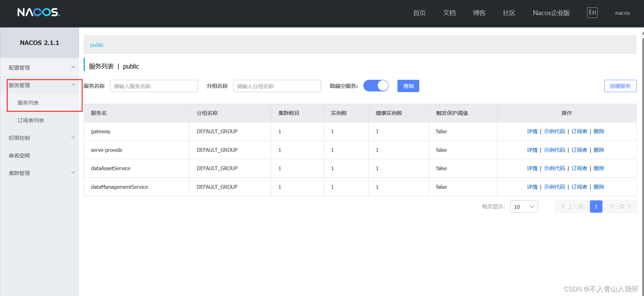
Task: Toggle the hide empty services switch
Action: coord(376,86)
